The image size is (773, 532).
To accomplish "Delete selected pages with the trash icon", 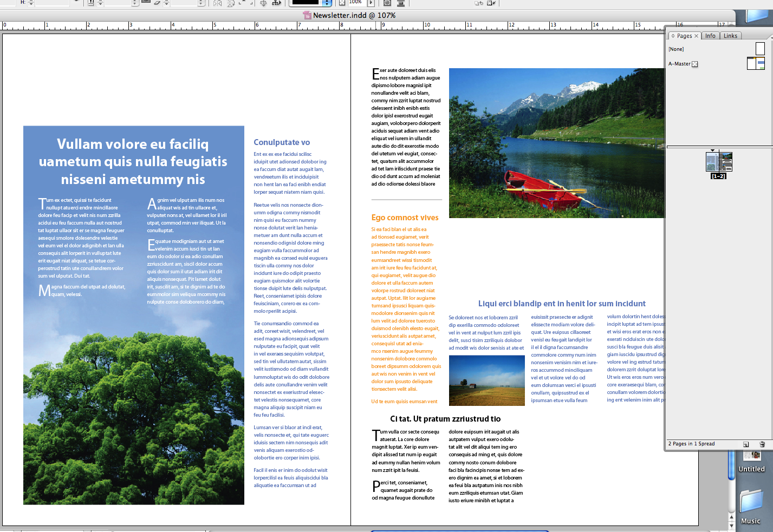I will (x=762, y=444).
